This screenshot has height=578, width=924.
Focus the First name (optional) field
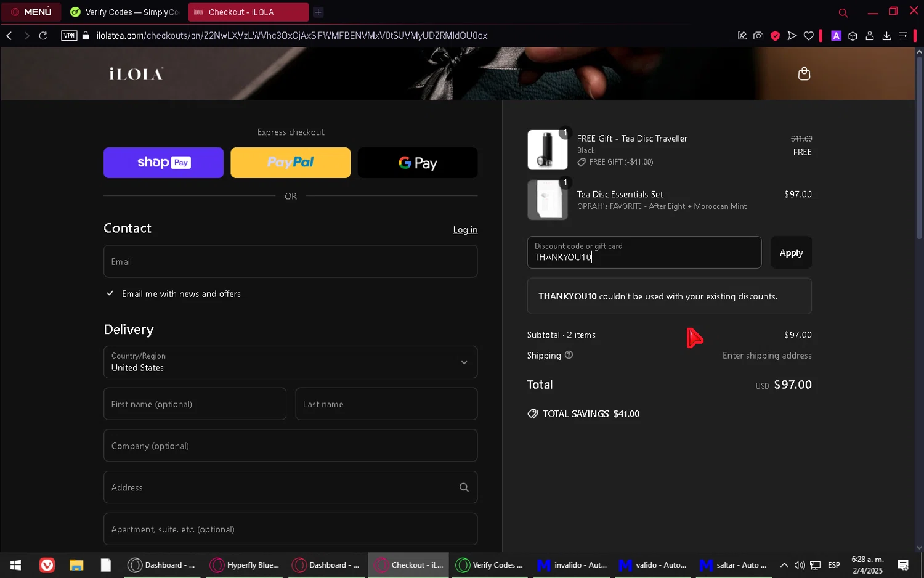[x=195, y=404]
